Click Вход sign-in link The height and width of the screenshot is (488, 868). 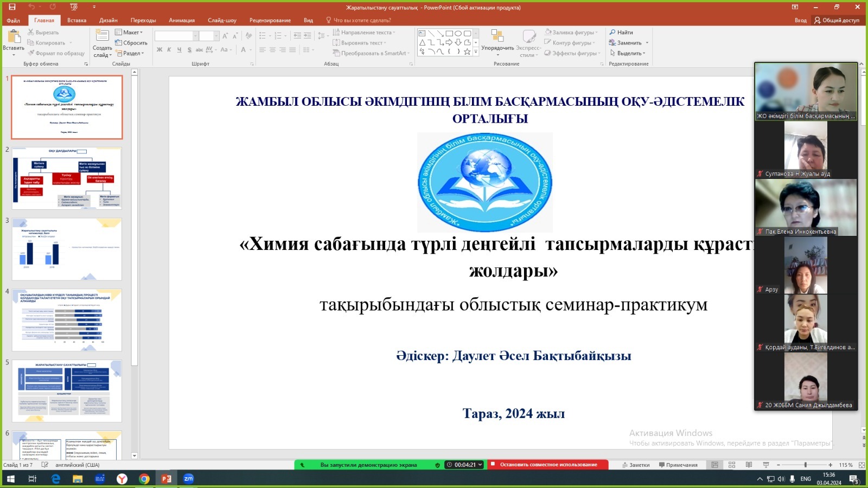click(x=801, y=20)
